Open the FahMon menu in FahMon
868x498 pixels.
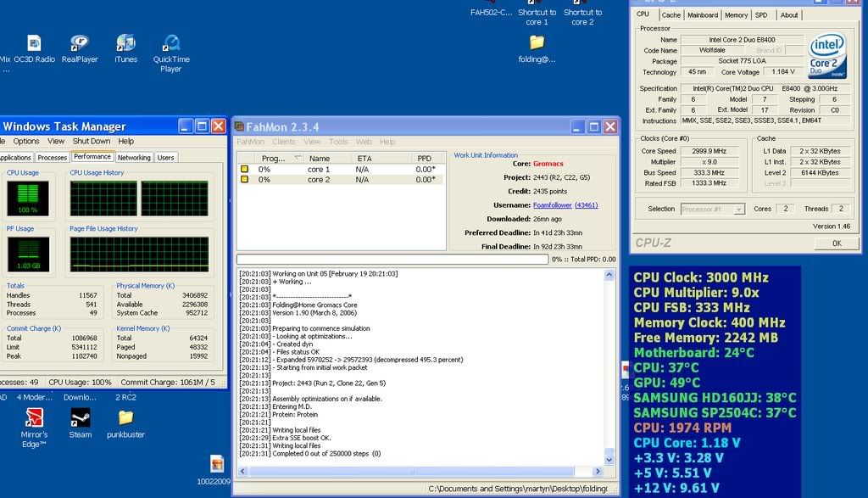(x=250, y=142)
